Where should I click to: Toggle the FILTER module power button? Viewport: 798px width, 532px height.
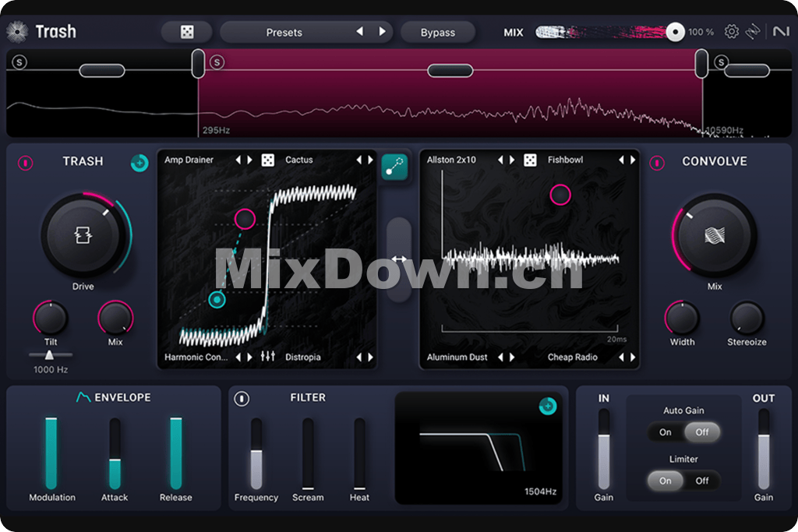(242, 399)
